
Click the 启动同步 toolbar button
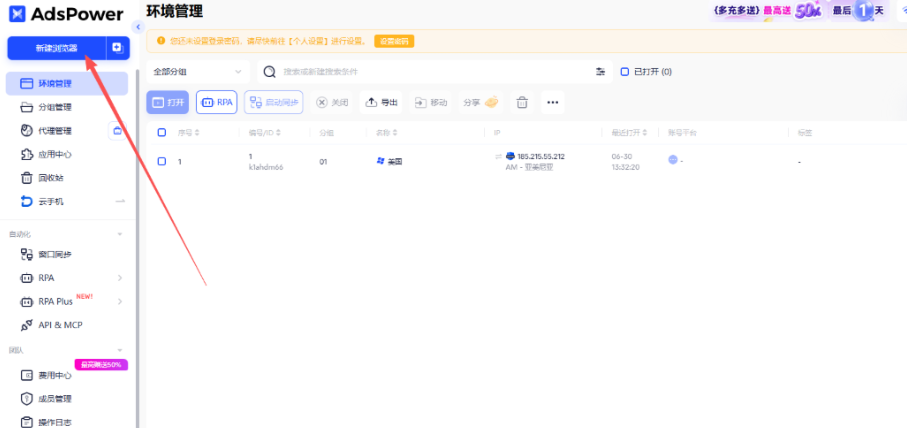[274, 102]
